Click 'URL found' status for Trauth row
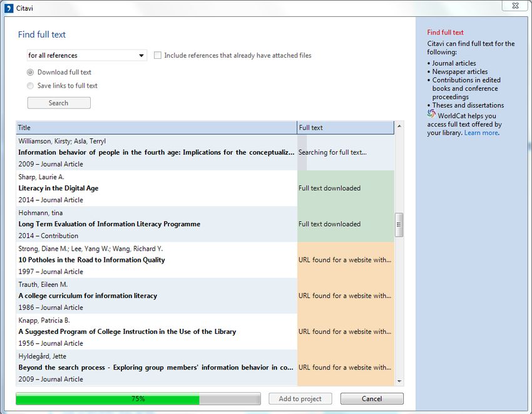This screenshot has width=532, height=414. tap(345, 296)
